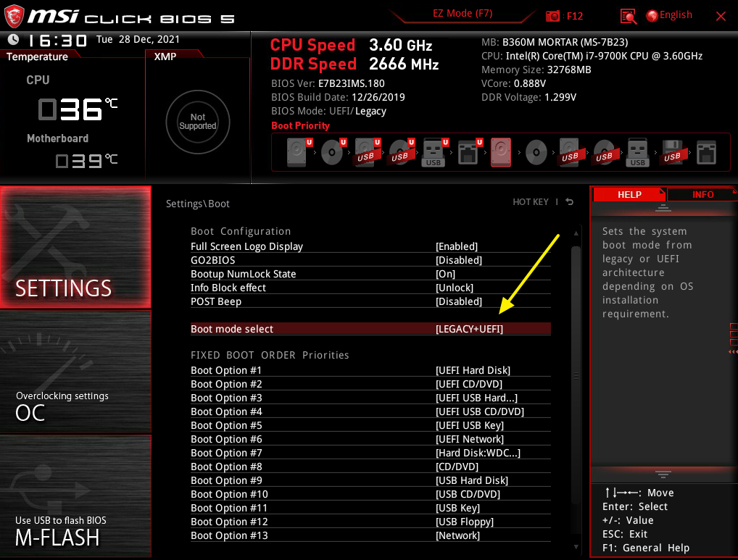Open Boot Option #1 [UEFI Hard Disk]
This screenshot has width=738, height=560.
coord(370,370)
